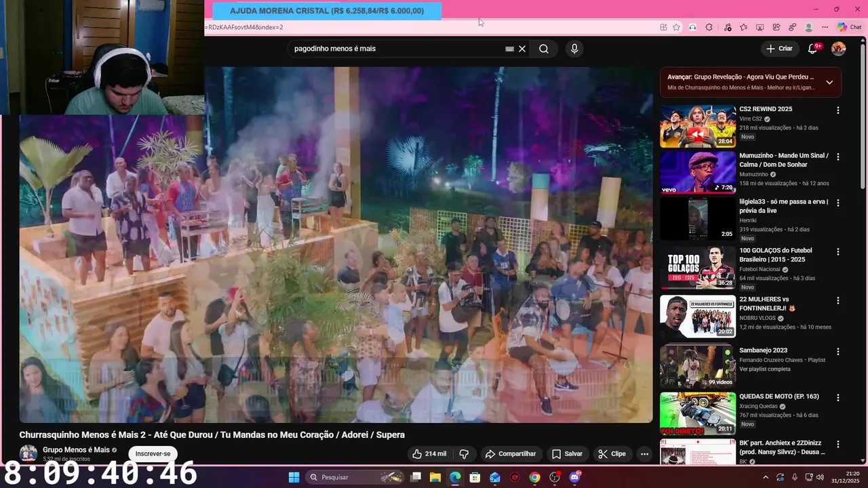Open options menu for CS2 REWIND 2025
Viewport: 868px width, 488px height.
coord(838,110)
